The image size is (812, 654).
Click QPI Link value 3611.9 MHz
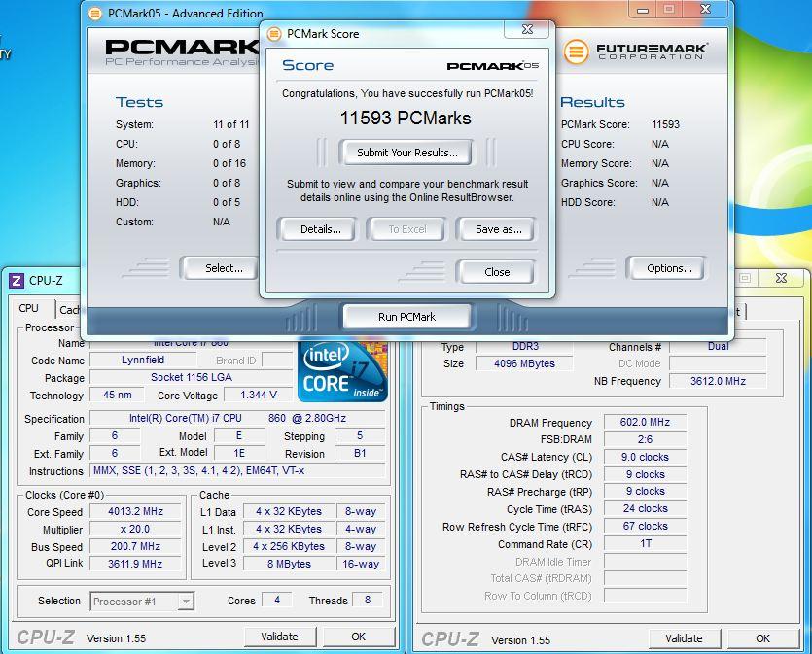click(135, 564)
